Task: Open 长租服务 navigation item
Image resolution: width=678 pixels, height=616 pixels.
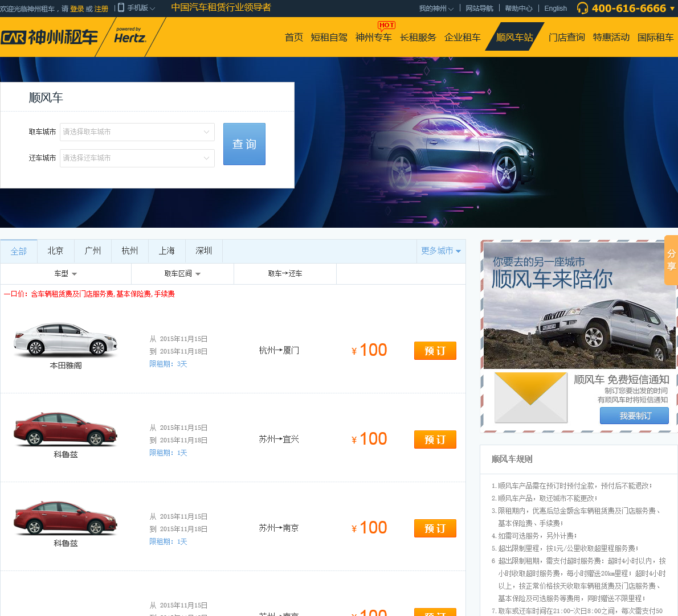Action: coord(418,38)
